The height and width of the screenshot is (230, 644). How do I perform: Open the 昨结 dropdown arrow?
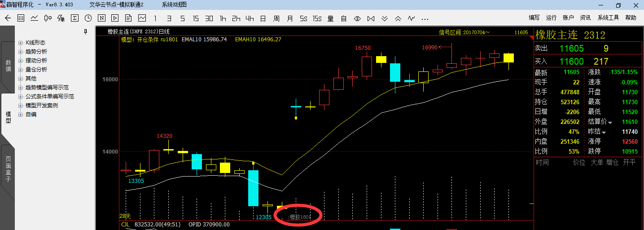point(604,132)
